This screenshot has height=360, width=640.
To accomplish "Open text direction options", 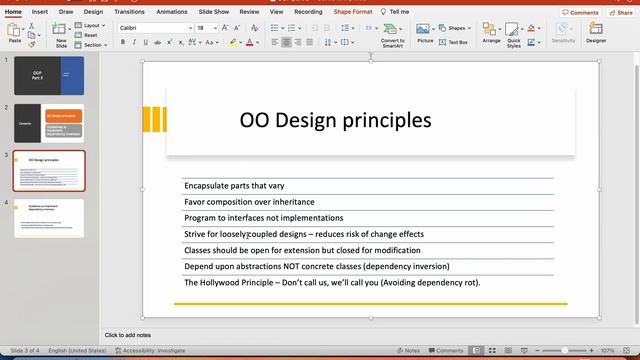I will pos(328,42).
